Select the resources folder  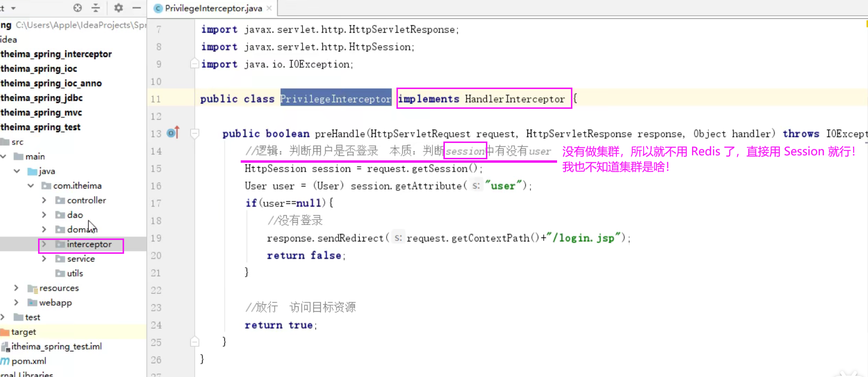(x=59, y=288)
